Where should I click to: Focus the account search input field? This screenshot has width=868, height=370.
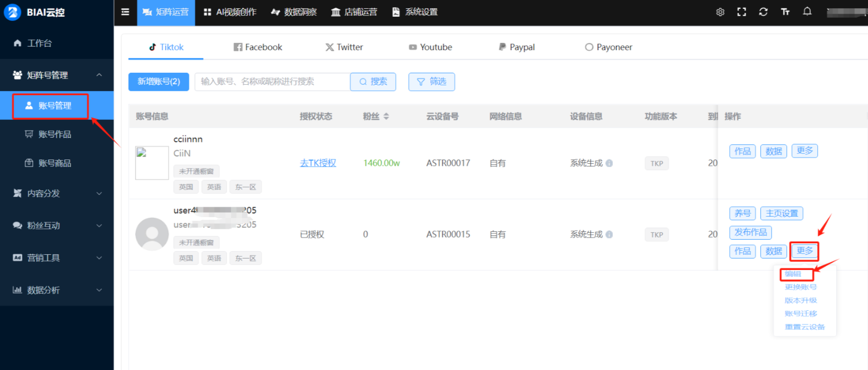272,82
